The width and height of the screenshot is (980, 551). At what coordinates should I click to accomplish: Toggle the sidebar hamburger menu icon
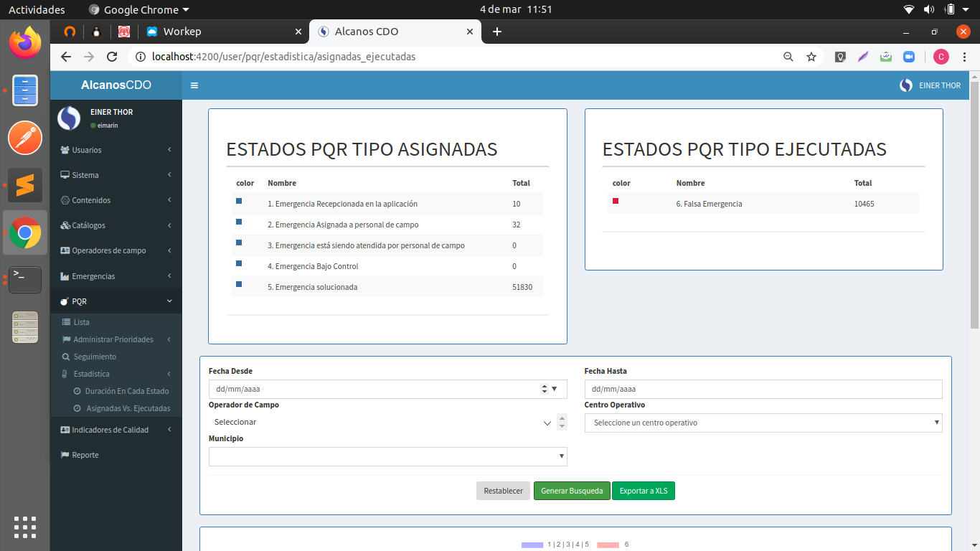point(194,85)
